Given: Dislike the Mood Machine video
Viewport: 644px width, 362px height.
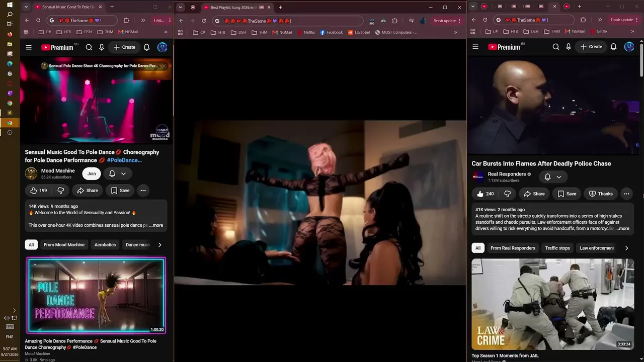Looking at the screenshot, I should [61, 191].
